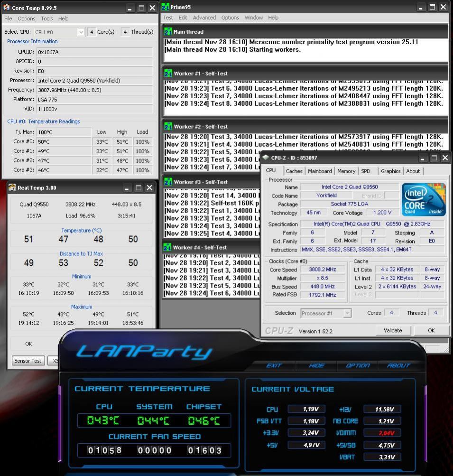Click Worker #3 Self-Test window icon
The height and width of the screenshot is (476, 453).
click(168, 182)
